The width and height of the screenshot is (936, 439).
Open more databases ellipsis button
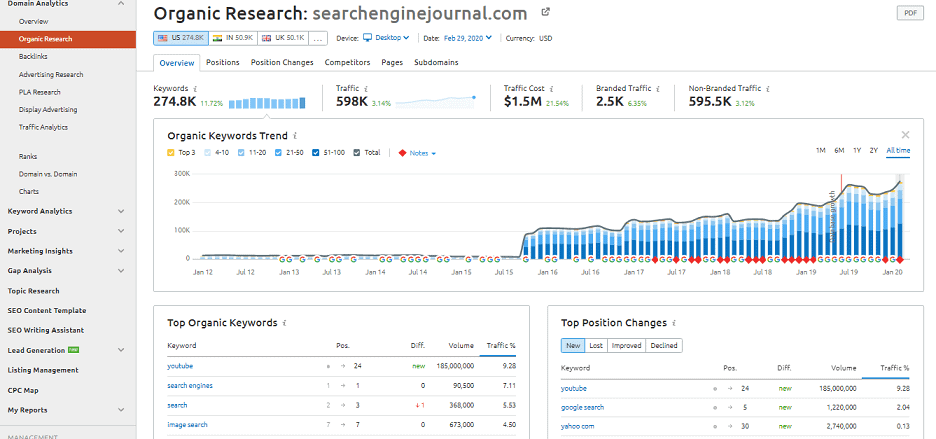coord(318,38)
